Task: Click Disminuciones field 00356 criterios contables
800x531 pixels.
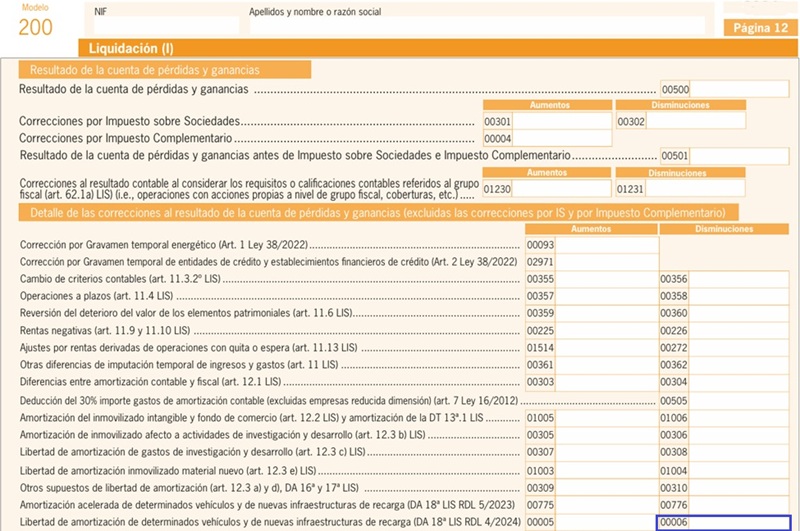Action: click(739, 279)
